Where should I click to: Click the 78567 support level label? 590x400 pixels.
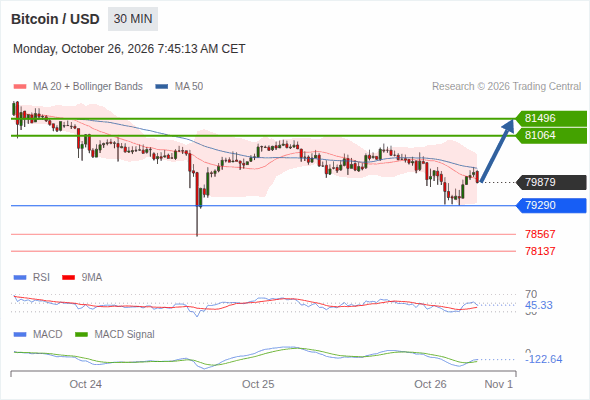click(540, 234)
